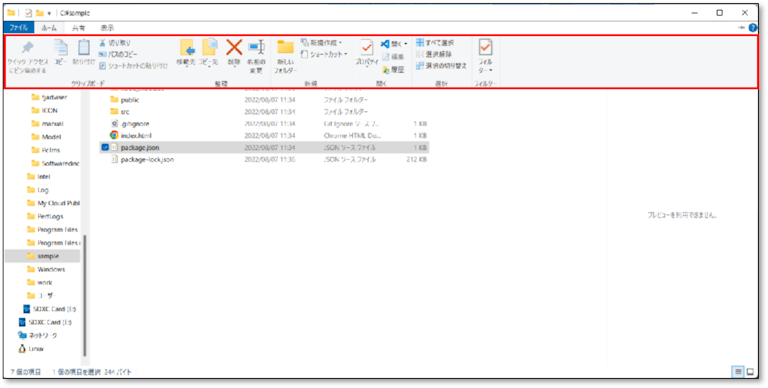This screenshot has width=768, height=388.
Task: Click ショートカットの貼り付け (Paste shortcut)
Action: pyautogui.click(x=133, y=66)
